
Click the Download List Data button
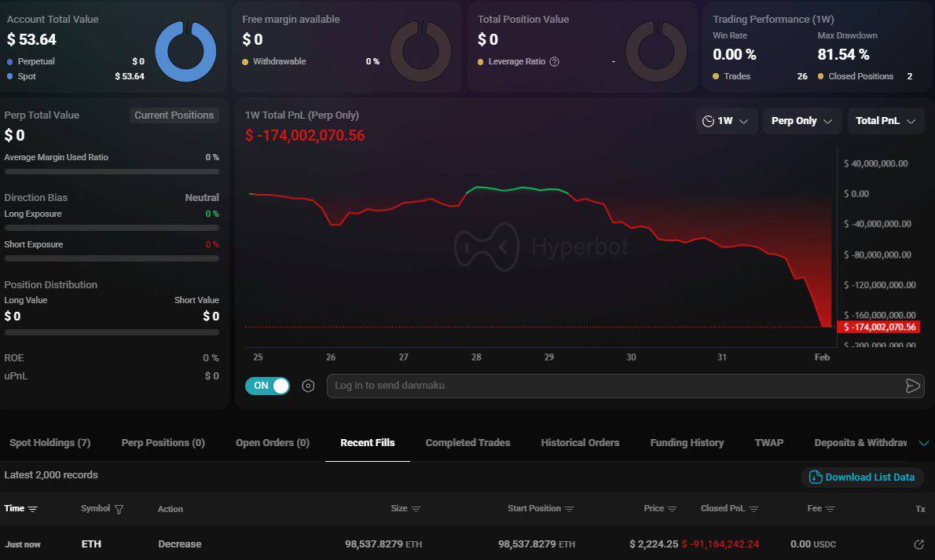tap(862, 477)
